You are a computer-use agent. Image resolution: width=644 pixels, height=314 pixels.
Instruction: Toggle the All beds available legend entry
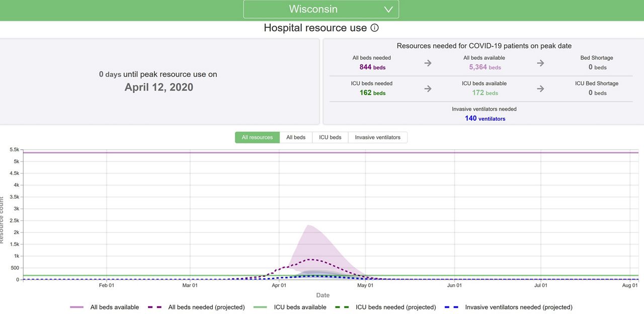(x=105, y=307)
